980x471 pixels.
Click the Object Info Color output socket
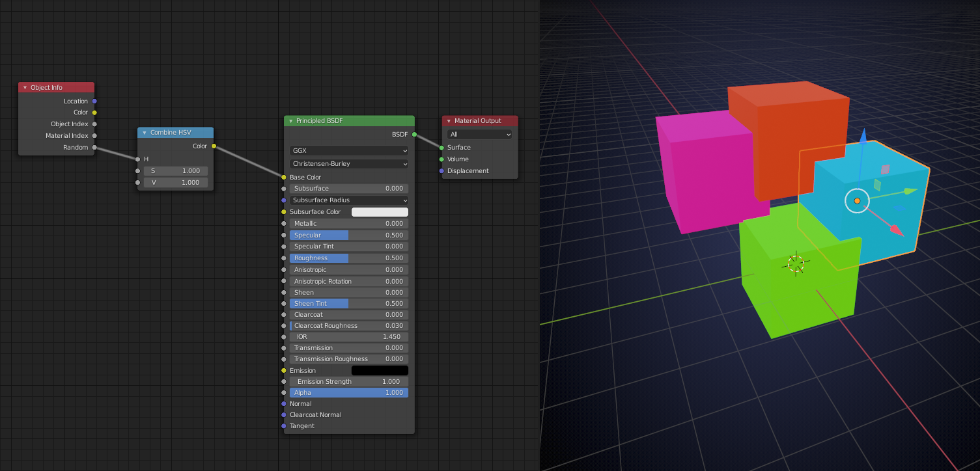94,113
